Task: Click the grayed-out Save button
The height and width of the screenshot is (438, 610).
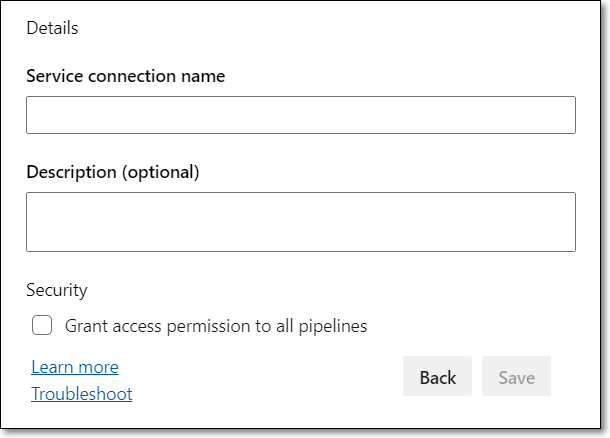Action: coord(516,376)
